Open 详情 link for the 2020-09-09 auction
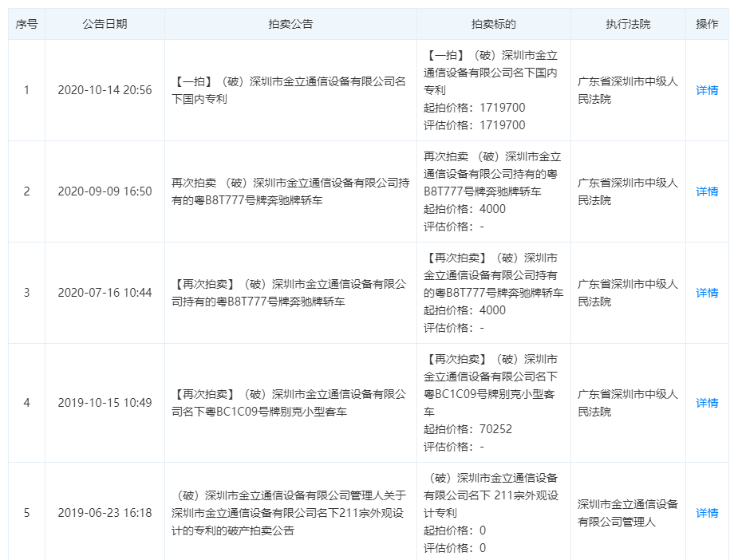This screenshot has height=560, width=734. 707,191
